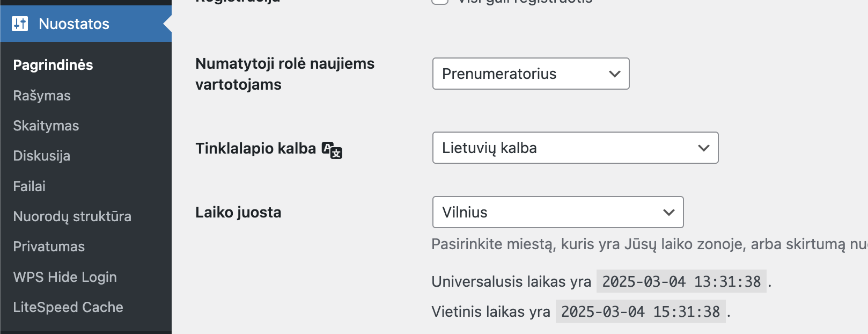Open WPS Hide Login settings
868x334 pixels.
click(x=65, y=277)
